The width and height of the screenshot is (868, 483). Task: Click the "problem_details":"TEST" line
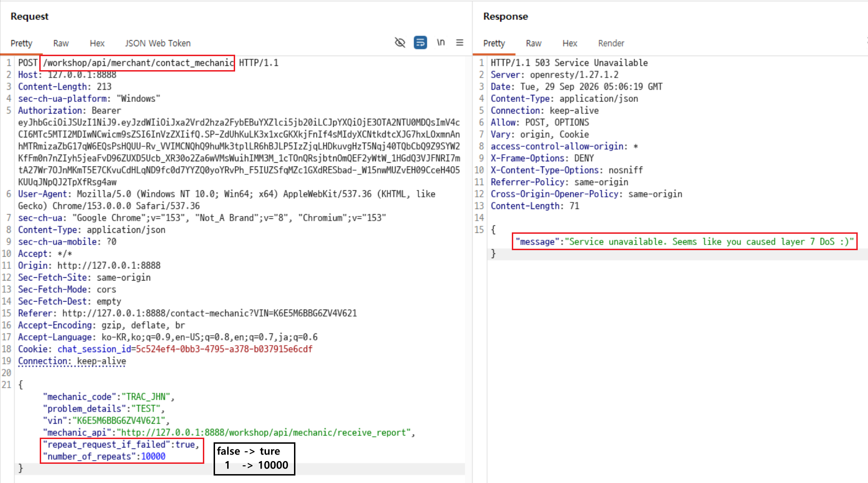click(x=104, y=409)
